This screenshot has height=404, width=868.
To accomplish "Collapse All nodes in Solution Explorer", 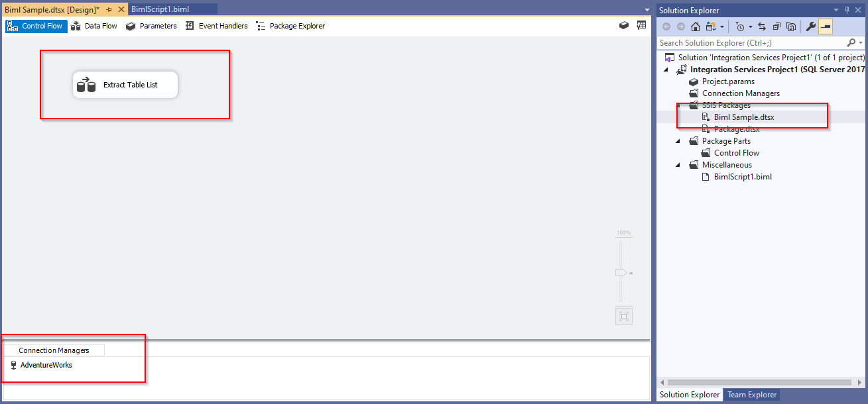I will click(776, 26).
